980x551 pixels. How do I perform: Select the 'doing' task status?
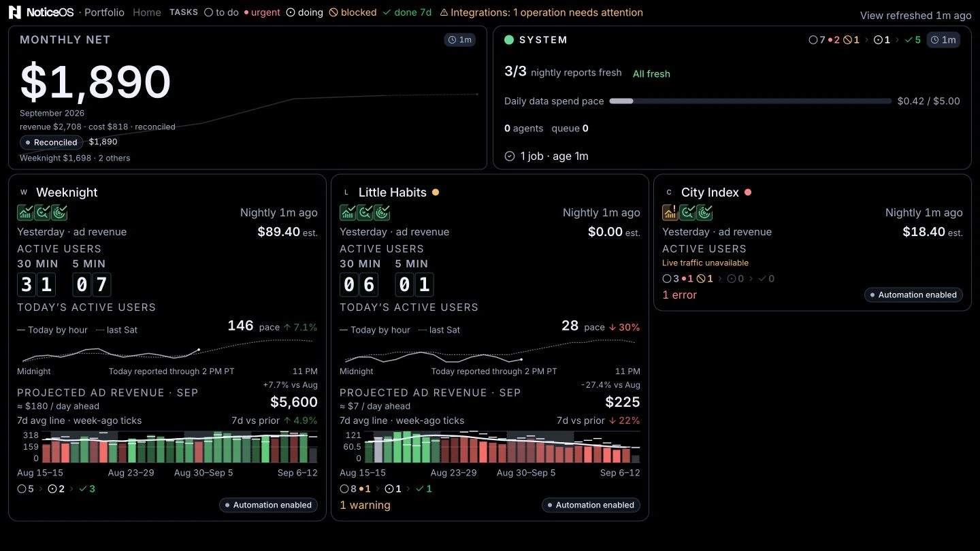304,12
